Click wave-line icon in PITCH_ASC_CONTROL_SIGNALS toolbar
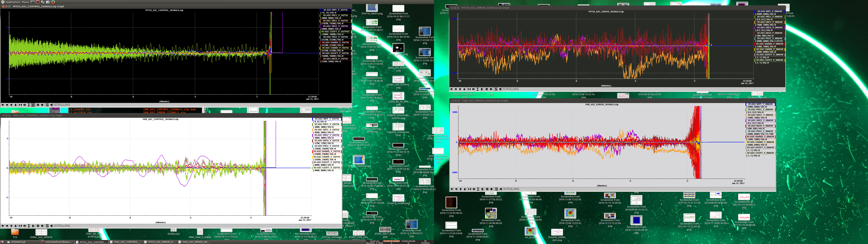The height and width of the screenshot is (244, 868). coord(47,105)
